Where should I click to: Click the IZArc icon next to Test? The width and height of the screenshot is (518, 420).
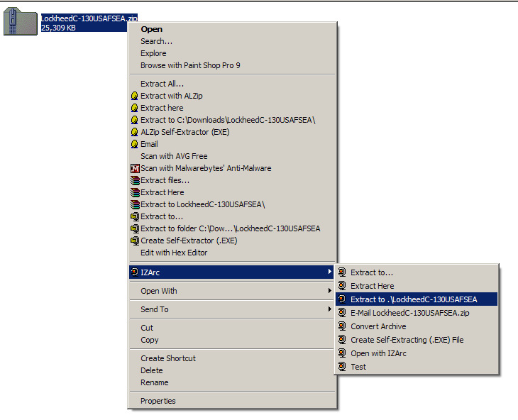click(x=342, y=367)
